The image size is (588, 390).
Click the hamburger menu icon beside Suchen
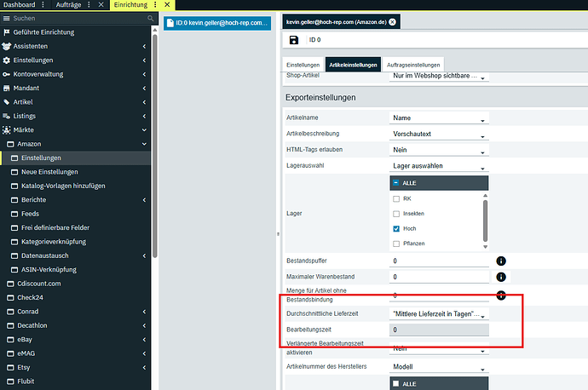coord(6,18)
